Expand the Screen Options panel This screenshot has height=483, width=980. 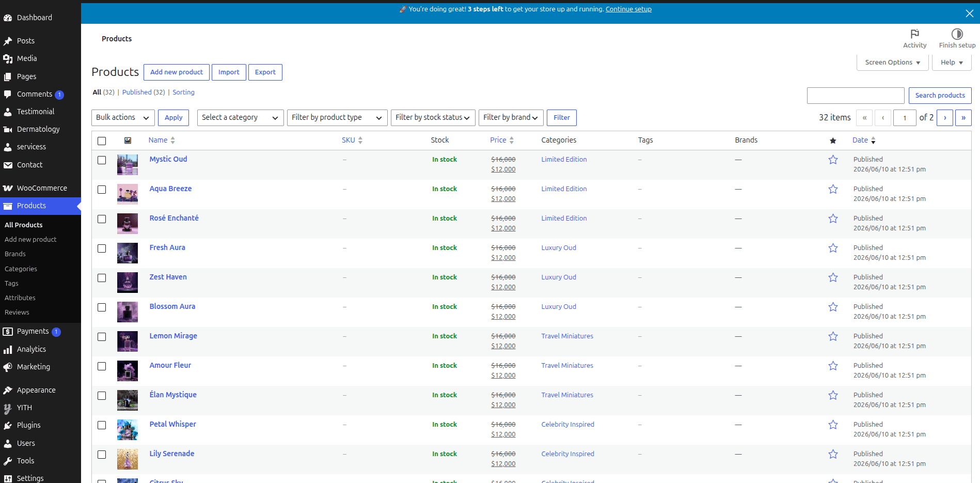893,63
